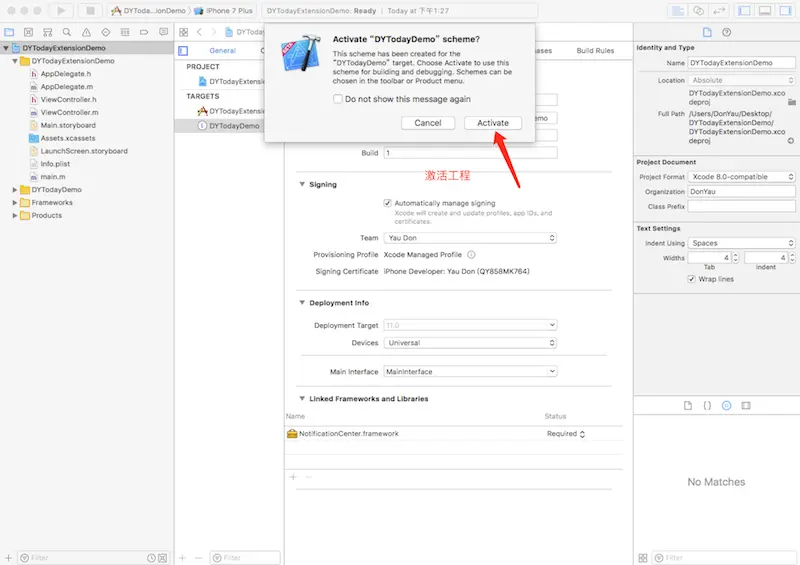800x565 pixels.
Task: Click the Activate button
Action: [493, 123]
